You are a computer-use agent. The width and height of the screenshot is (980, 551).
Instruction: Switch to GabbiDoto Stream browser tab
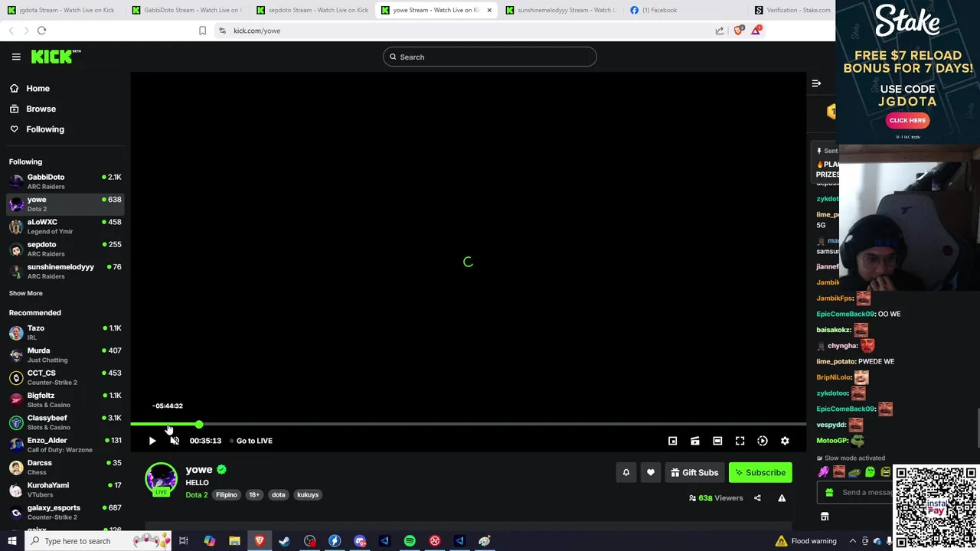pyautogui.click(x=185, y=10)
